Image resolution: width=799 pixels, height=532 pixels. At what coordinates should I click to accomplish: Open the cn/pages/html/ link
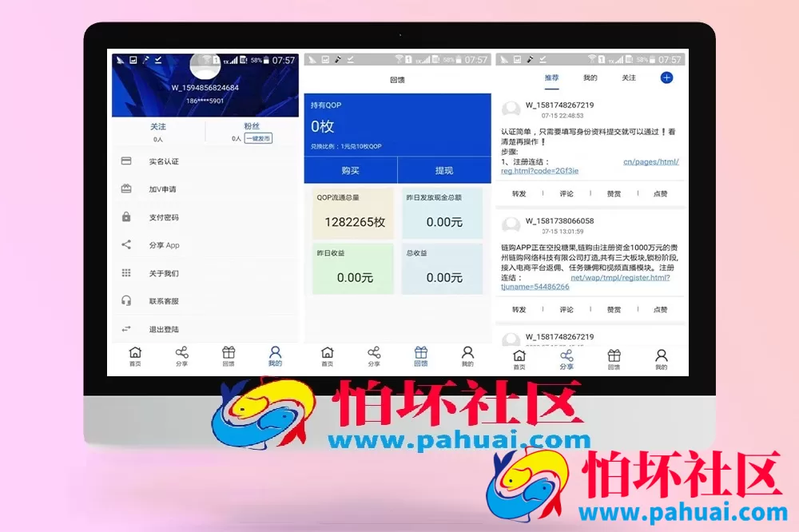point(650,161)
